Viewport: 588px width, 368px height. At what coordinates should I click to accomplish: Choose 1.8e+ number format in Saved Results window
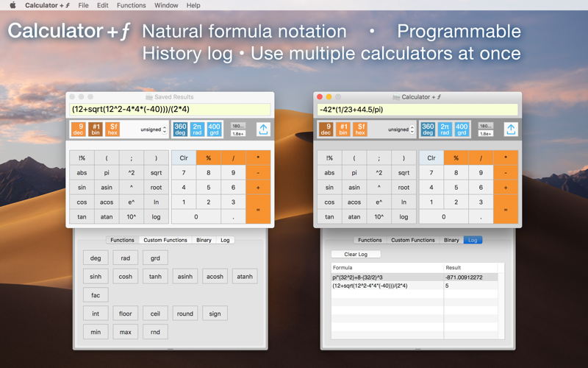pyautogui.click(x=238, y=134)
